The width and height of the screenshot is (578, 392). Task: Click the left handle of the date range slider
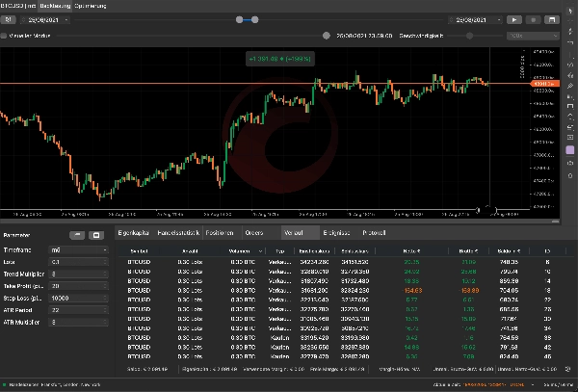239,20
